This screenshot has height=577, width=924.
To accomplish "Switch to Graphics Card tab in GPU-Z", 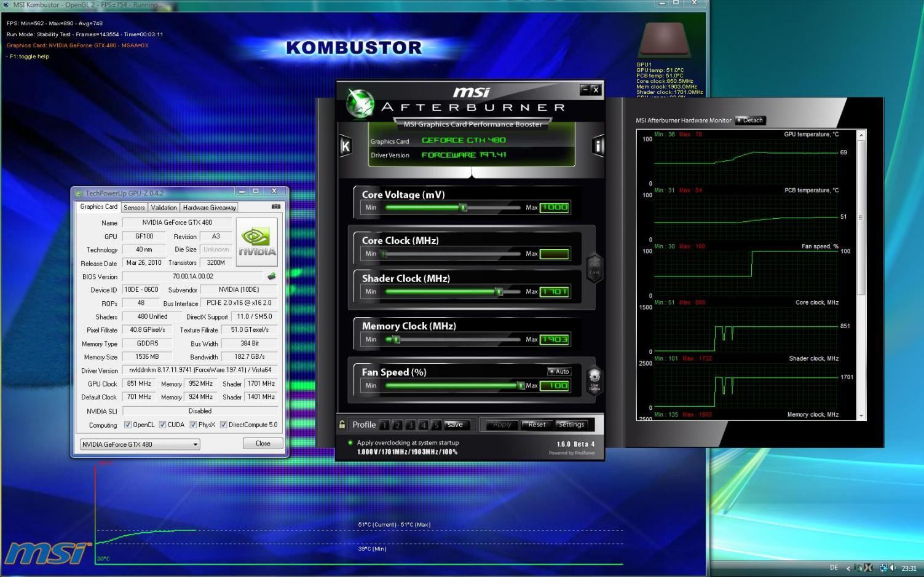I will 98,206.
